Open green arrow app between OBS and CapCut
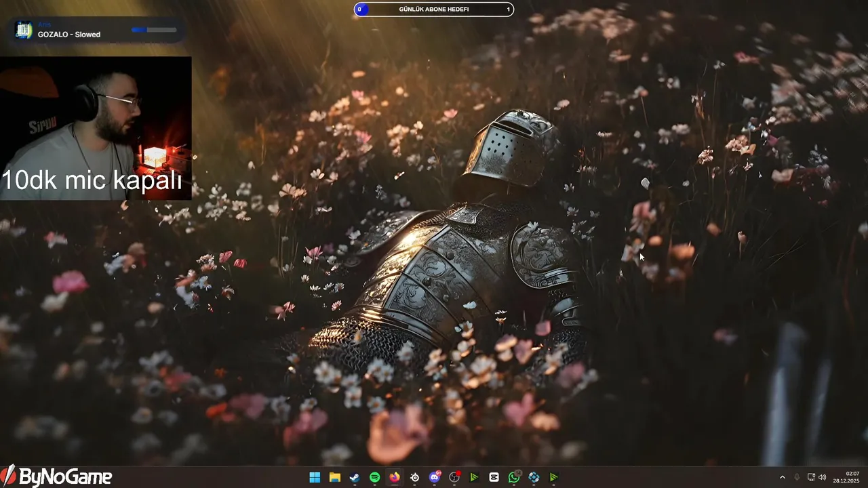Viewport: 868px width, 488px height. 474,477
